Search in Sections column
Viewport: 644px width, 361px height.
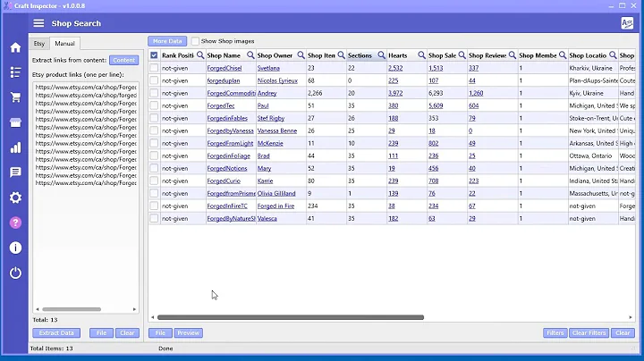coord(382,55)
